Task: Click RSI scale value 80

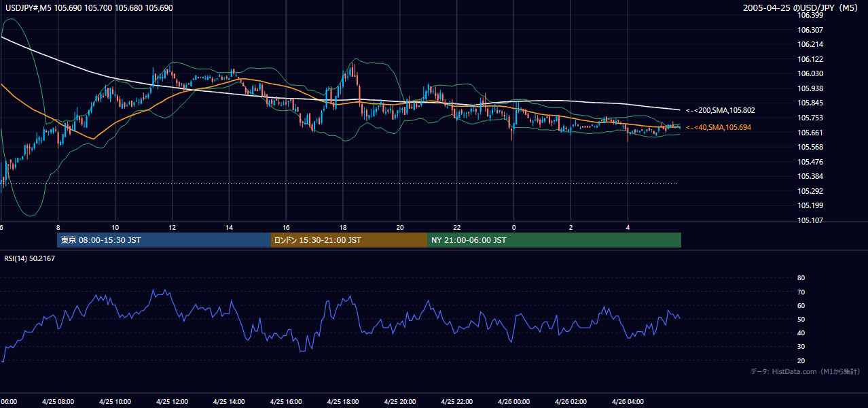Action: tap(801, 278)
